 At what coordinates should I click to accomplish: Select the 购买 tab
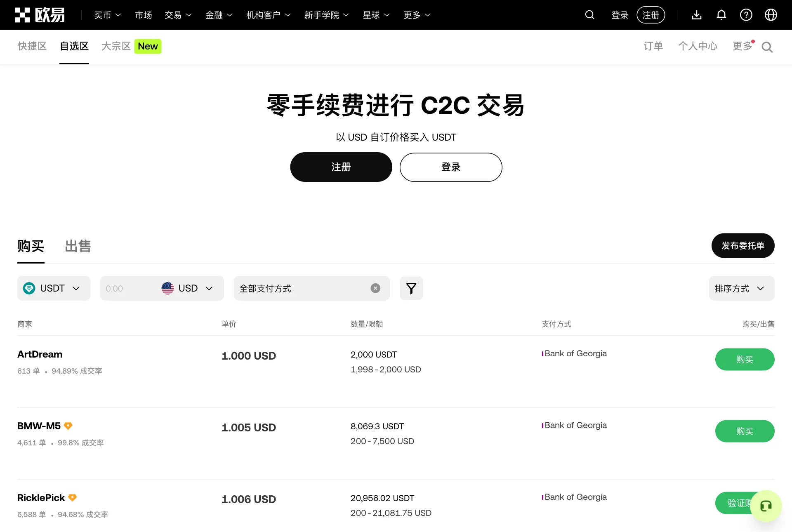[x=31, y=246]
